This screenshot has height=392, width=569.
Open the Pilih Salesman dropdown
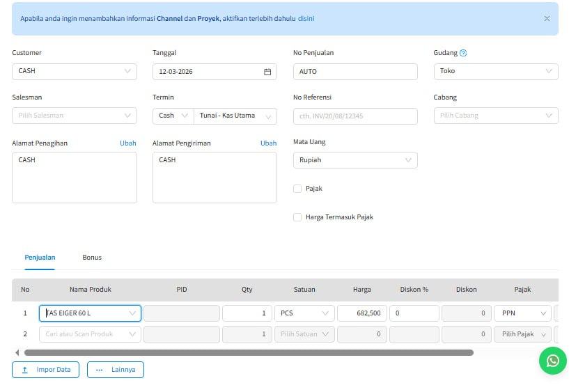tap(75, 116)
